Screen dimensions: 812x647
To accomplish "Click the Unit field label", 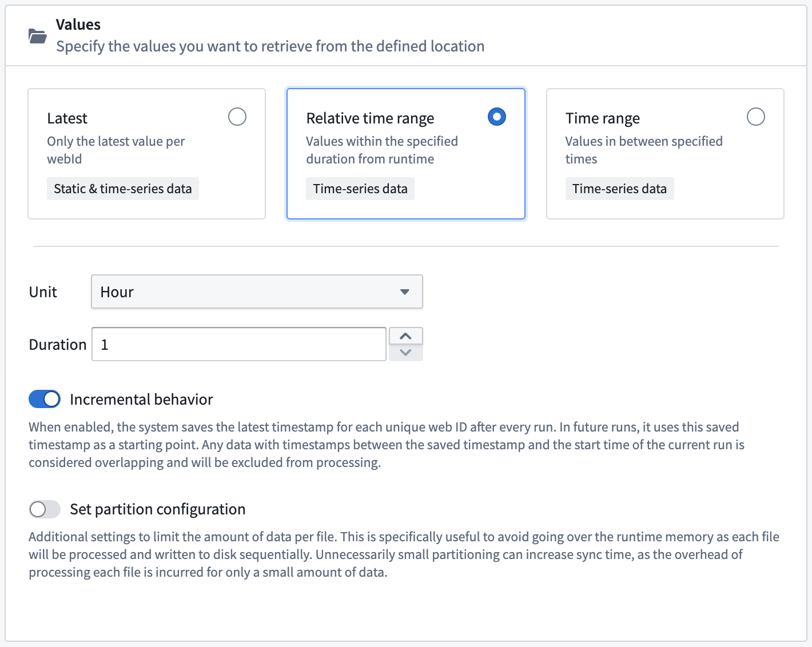I will coord(43,291).
